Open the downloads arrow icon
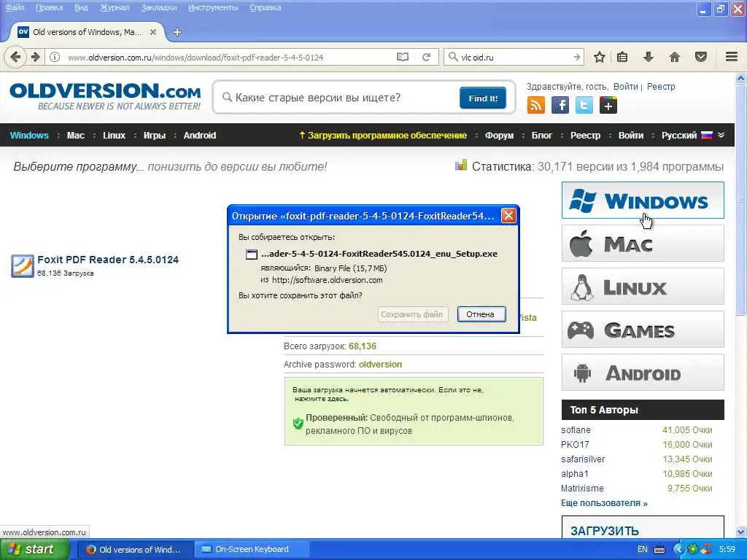 649,57
